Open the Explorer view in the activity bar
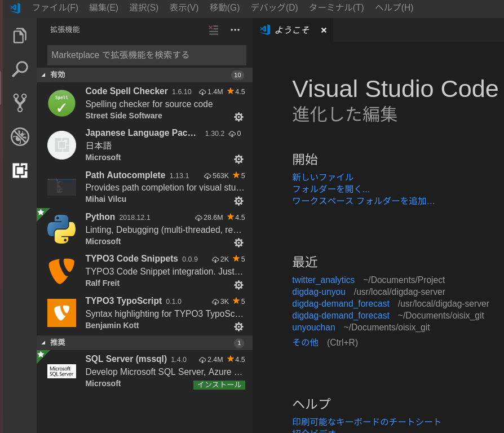Viewport: 504px width, 433px height. (20, 35)
